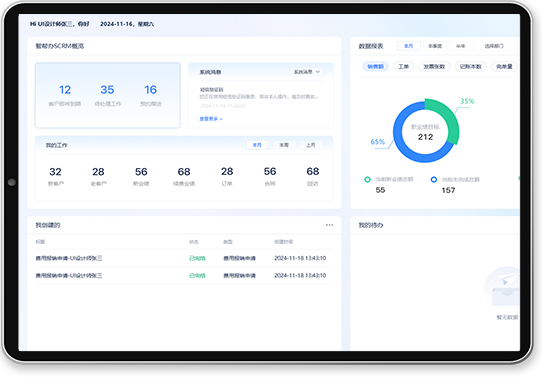Select 本月 tab in 我的工作 panel
542x379 pixels.
257,145
